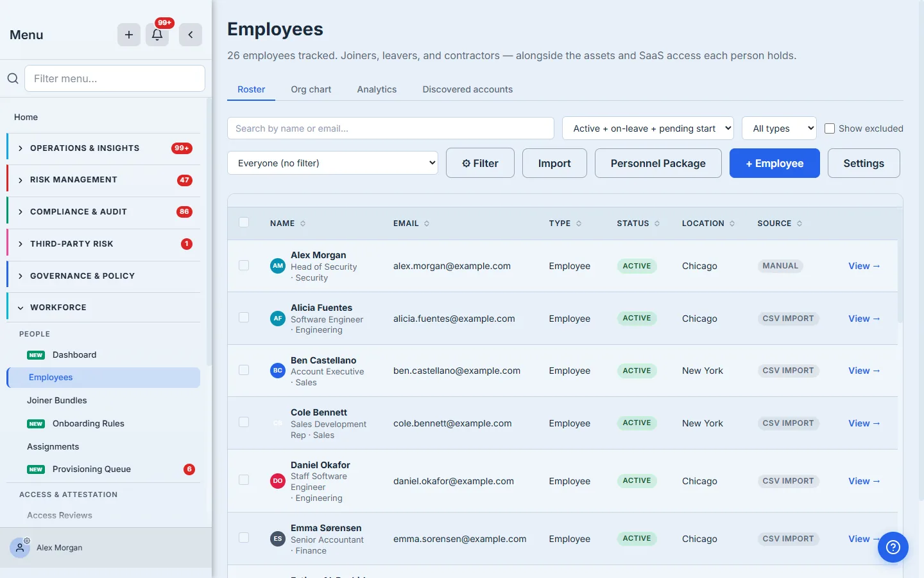Expand Operations & Insights section
Image resolution: width=924 pixels, height=578 pixels.
[103, 148]
